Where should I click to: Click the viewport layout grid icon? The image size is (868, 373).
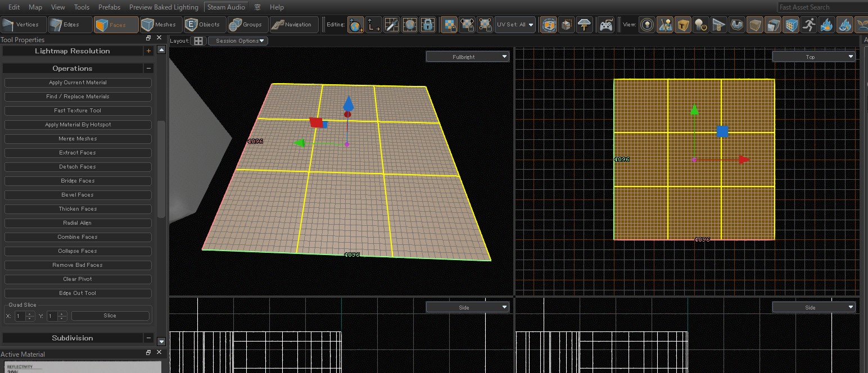tap(198, 41)
